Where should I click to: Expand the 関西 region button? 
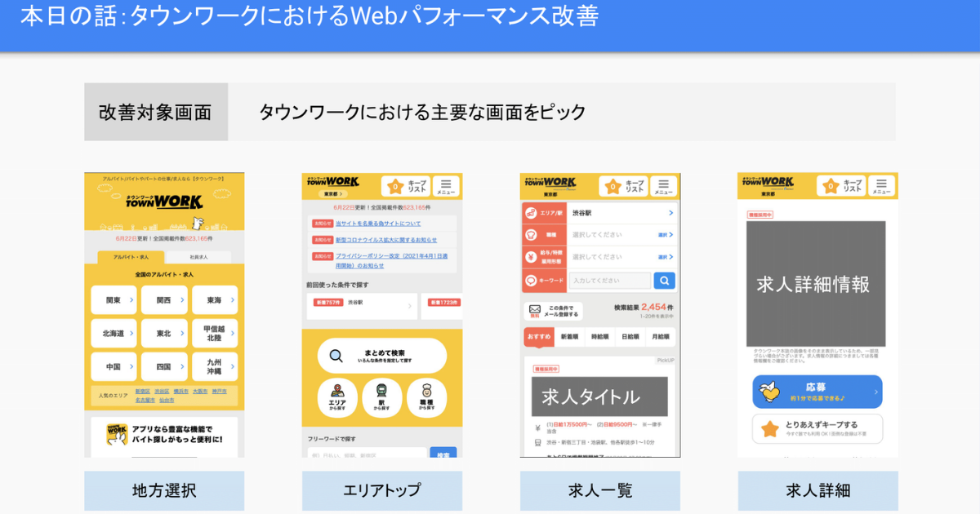click(x=164, y=300)
